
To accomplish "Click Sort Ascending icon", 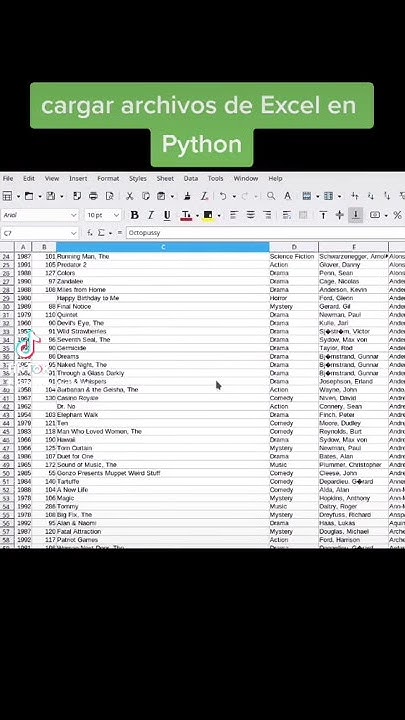I will (371, 196).
